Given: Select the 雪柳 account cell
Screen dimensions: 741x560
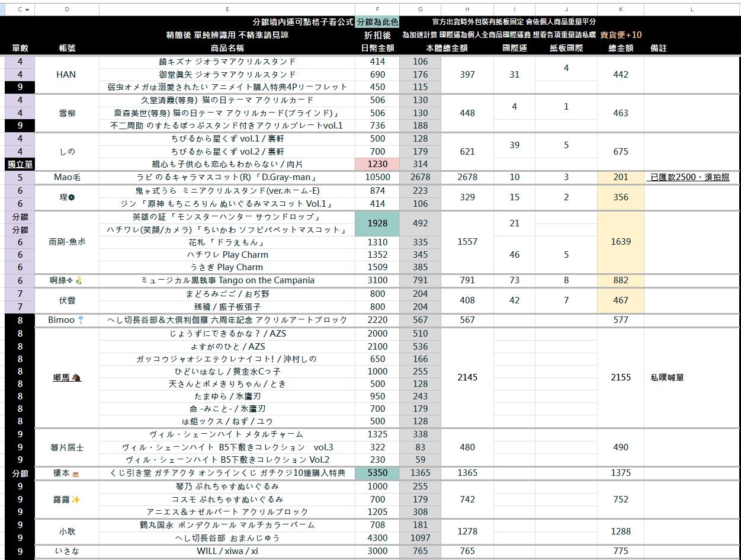Looking at the screenshot, I should click(67, 113).
